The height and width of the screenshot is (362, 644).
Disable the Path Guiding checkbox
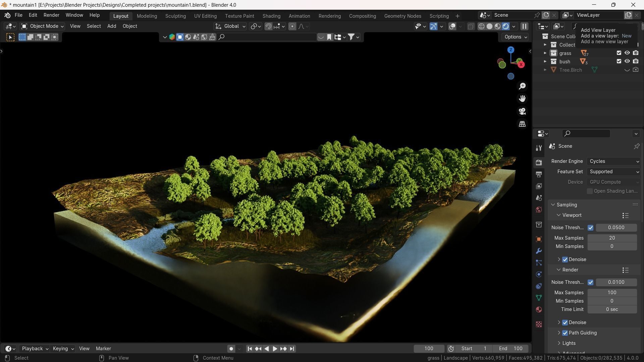(565, 333)
